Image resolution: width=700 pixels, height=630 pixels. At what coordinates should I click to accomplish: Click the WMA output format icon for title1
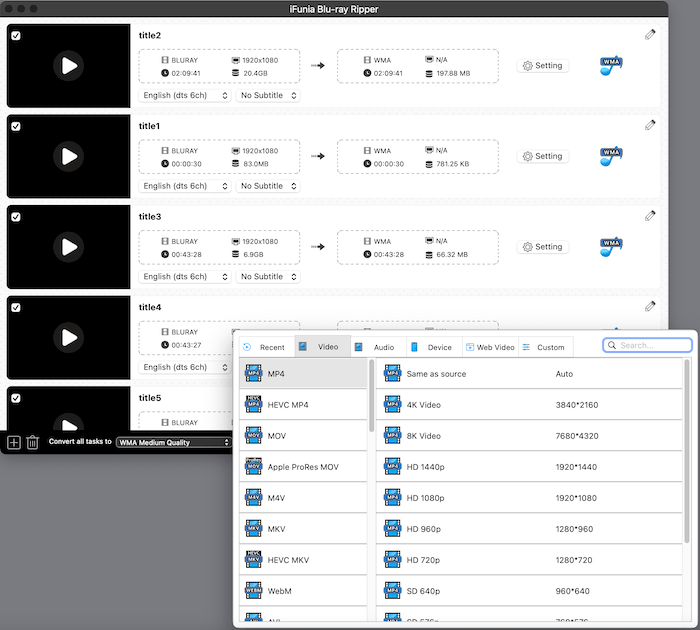pyautogui.click(x=611, y=156)
